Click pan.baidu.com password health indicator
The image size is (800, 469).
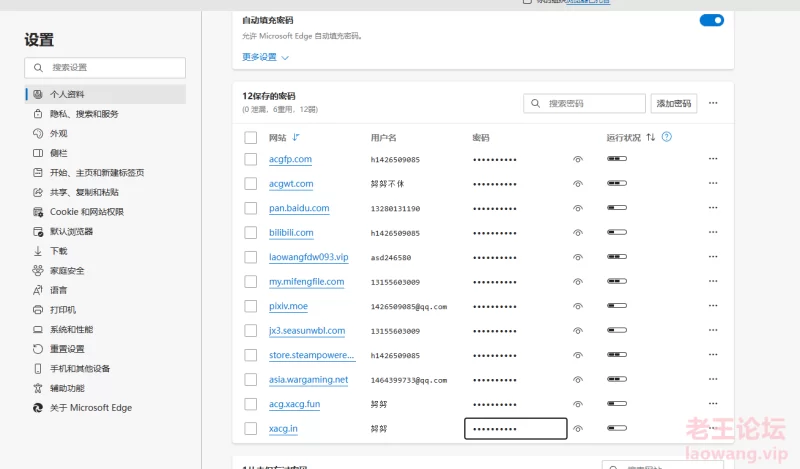(617, 208)
